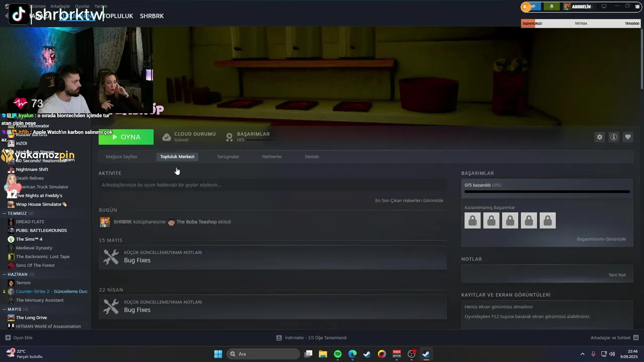
Task: Open the Tartışmalar tab
Action: [x=228, y=157]
